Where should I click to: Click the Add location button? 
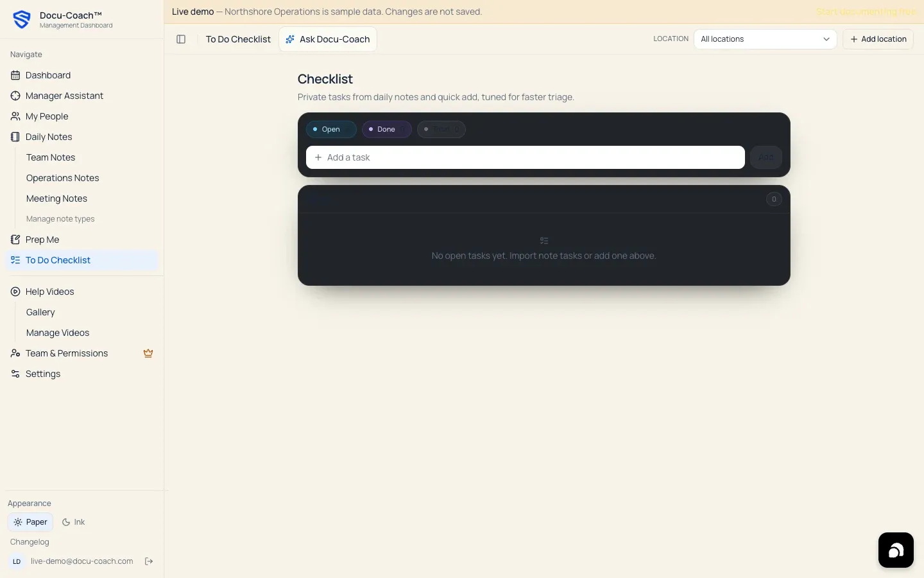[x=878, y=39]
